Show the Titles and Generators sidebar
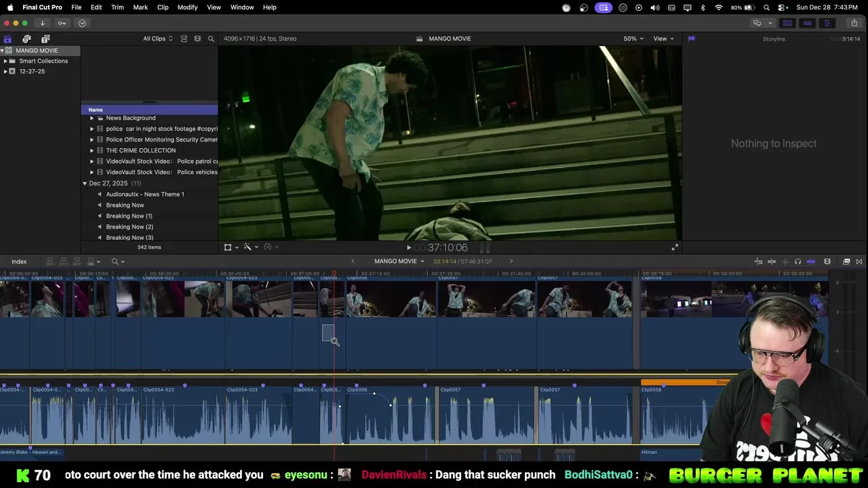The image size is (868, 488). [45, 39]
